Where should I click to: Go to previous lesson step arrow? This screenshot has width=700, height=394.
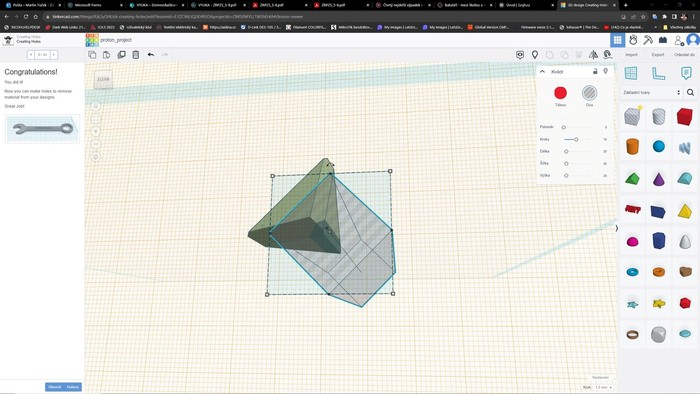click(31, 54)
